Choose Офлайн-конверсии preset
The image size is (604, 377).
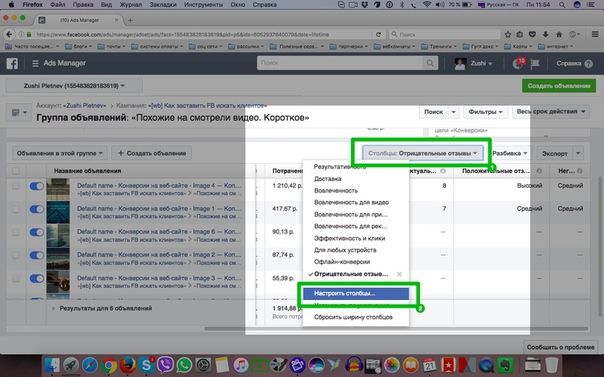tap(342, 262)
